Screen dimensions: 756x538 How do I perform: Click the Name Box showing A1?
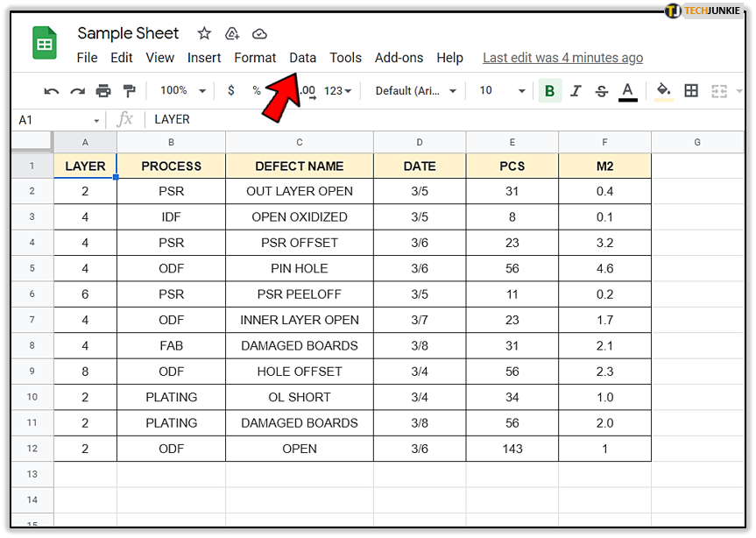pyautogui.click(x=58, y=120)
